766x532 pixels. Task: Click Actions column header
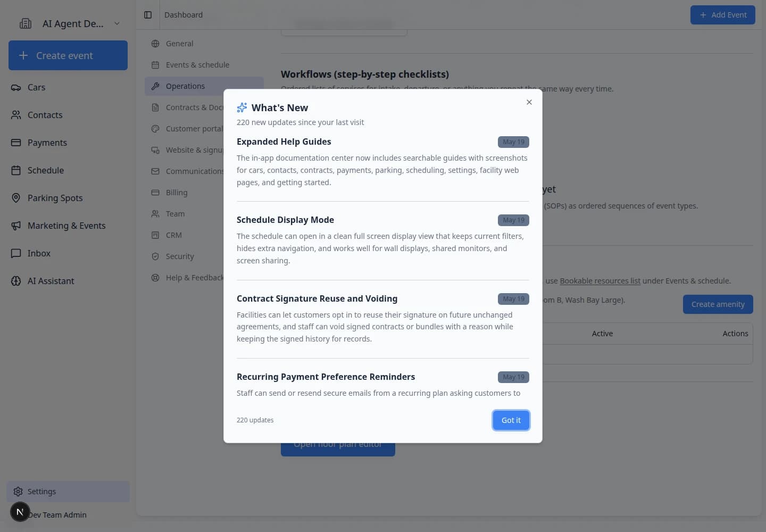pyautogui.click(x=735, y=334)
